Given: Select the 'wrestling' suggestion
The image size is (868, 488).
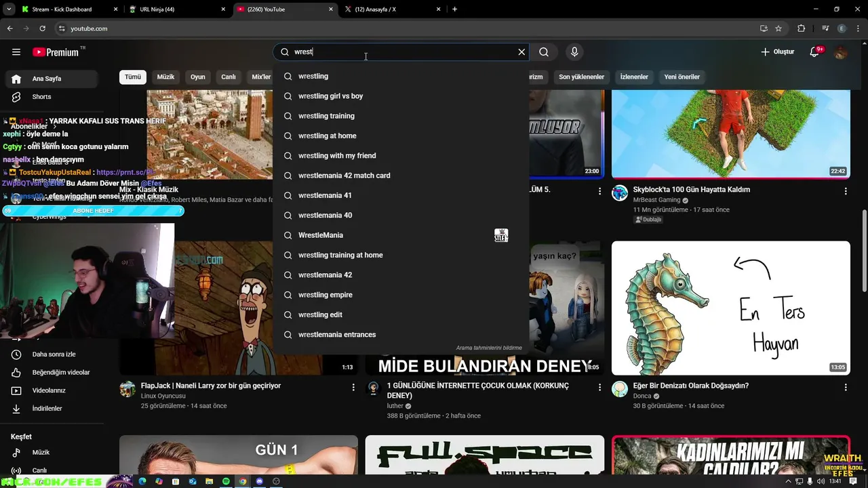Looking at the screenshot, I should point(401,76).
